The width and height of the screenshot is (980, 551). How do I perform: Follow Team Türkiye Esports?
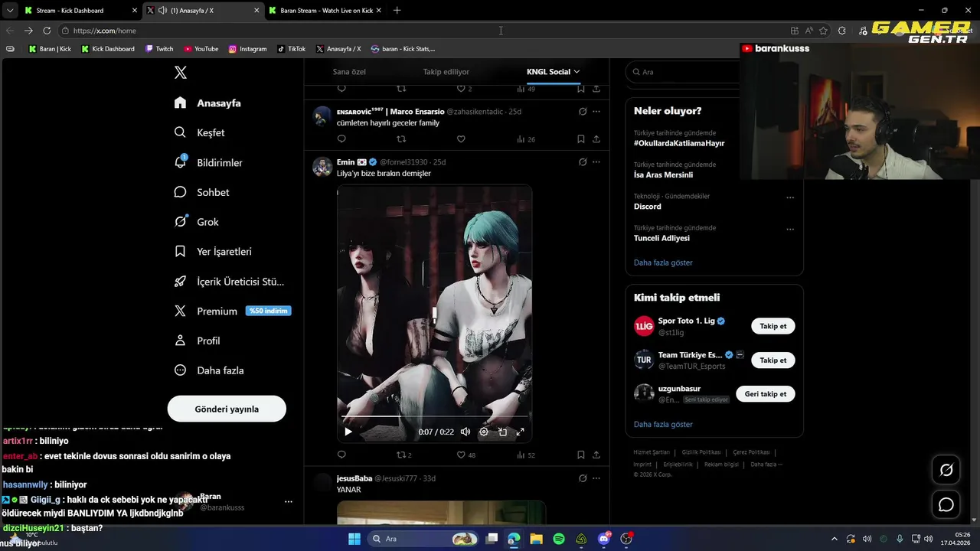pos(773,360)
